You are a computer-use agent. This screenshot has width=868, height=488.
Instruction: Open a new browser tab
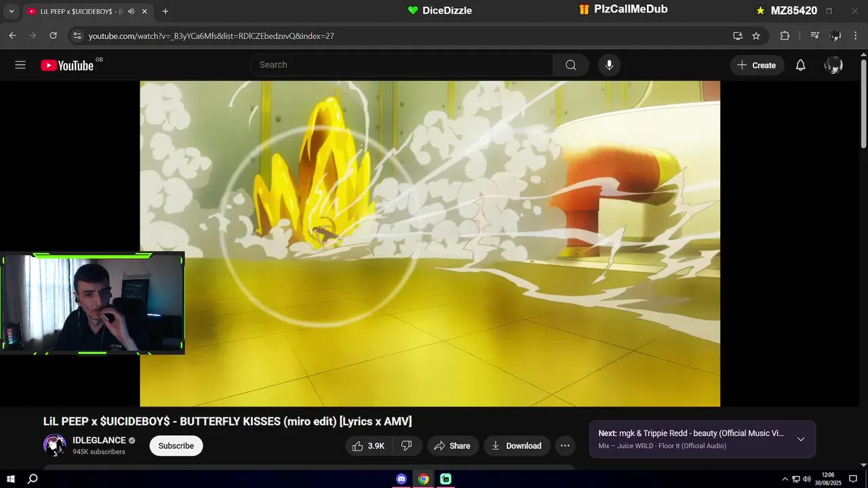pos(165,12)
